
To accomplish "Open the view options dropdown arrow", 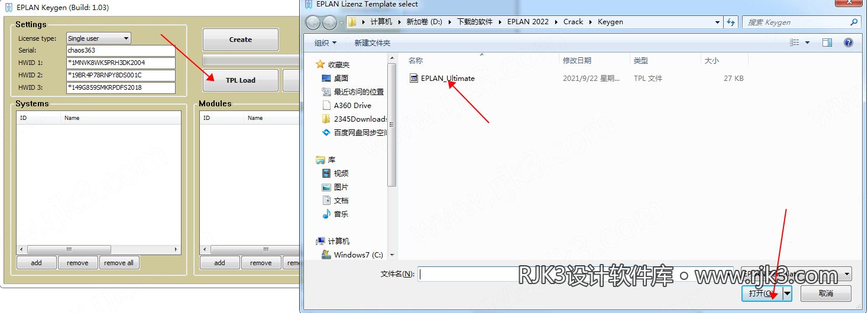I will coord(807,43).
